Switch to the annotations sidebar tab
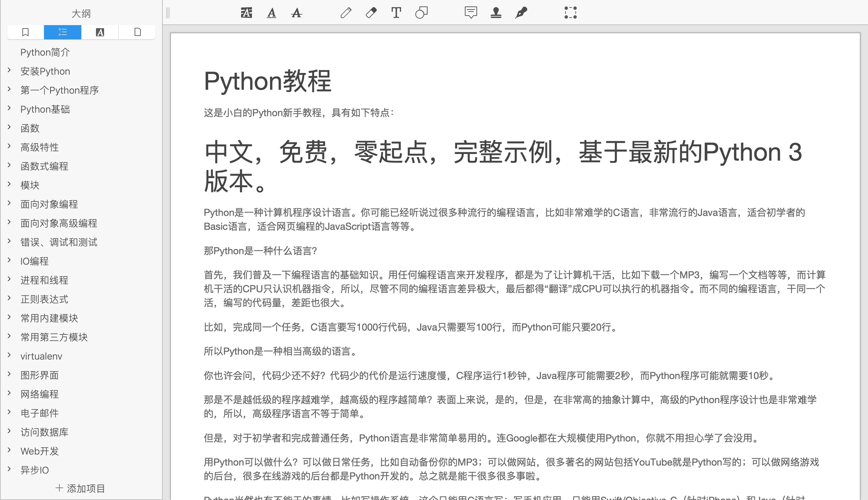 100,32
